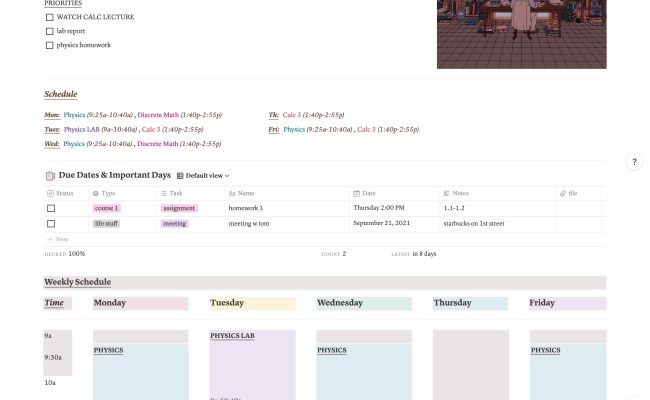Click the September 21, 2021 date cell
The width and height of the screenshot is (650, 400).
(x=394, y=223)
